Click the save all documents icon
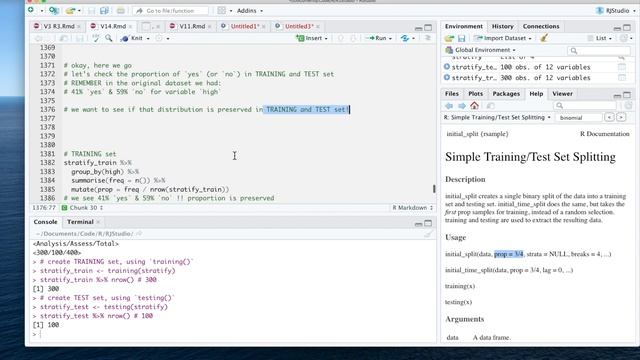Image resolution: width=640 pixels, height=360 pixels. click(x=104, y=11)
